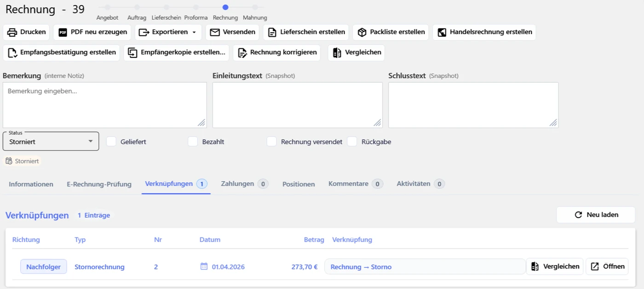Switch to the Informationen tab

31,184
